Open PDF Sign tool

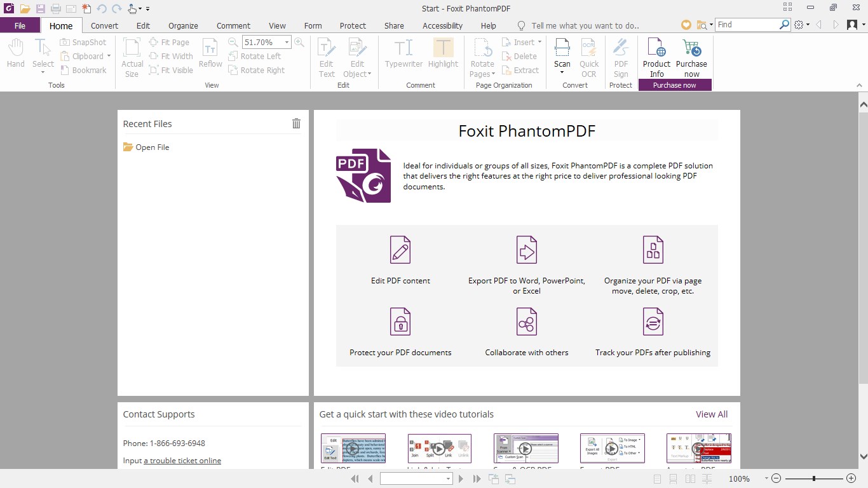621,58
